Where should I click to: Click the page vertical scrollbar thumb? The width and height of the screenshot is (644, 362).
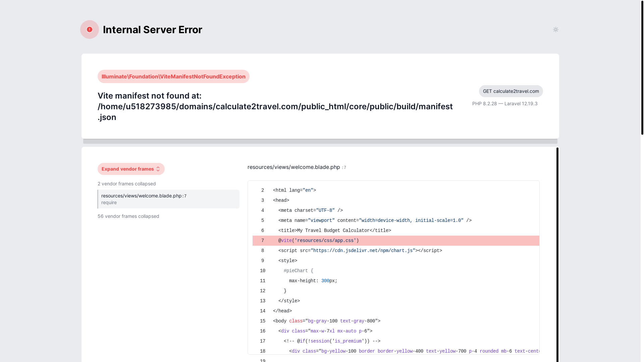click(x=642, y=67)
